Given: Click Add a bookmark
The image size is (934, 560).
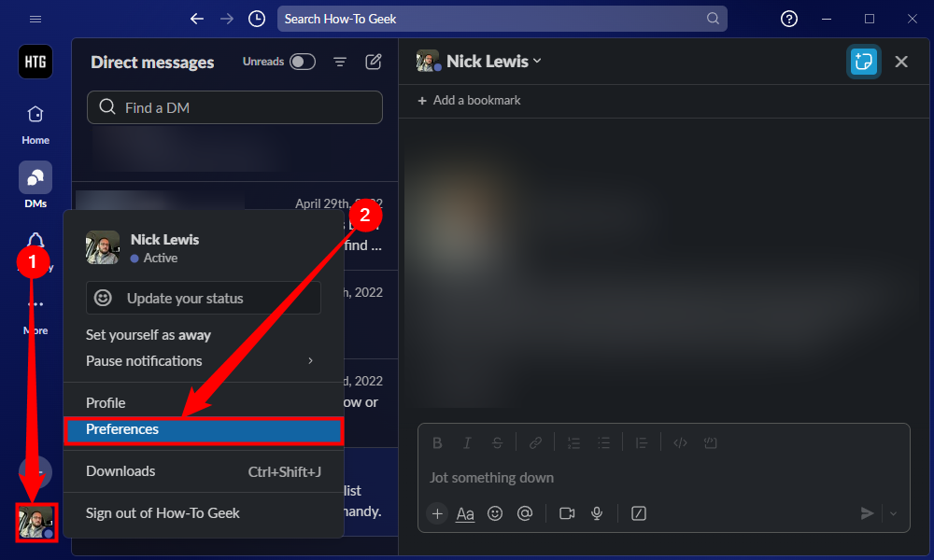Looking at the screenshot, I should tap(470, 101).
